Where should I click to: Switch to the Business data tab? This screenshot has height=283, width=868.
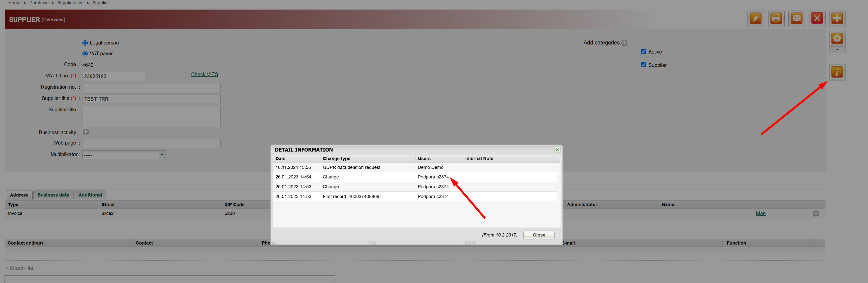point(53,195)
